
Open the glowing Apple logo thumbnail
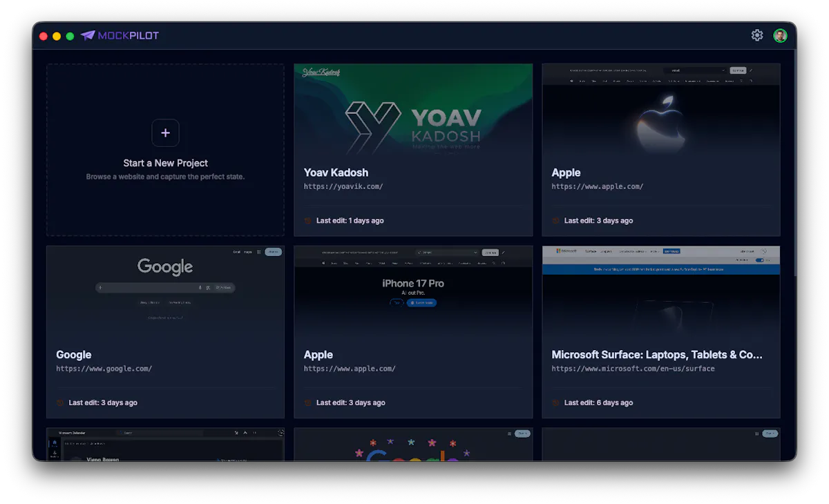(x=661, y=110)
